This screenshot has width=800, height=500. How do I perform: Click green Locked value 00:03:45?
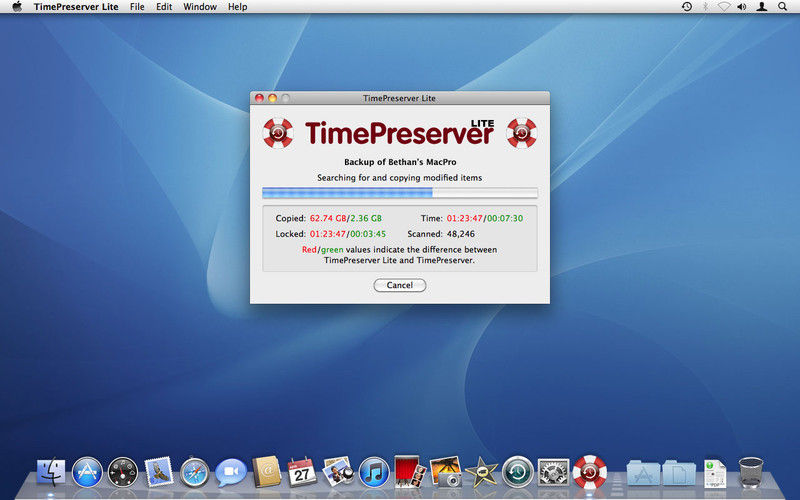tap(367, 234)
